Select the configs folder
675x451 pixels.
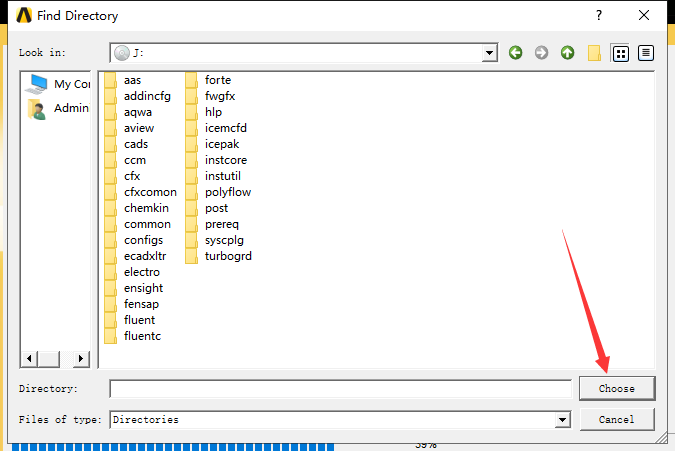pyautogui.click(x=134, y=240)
